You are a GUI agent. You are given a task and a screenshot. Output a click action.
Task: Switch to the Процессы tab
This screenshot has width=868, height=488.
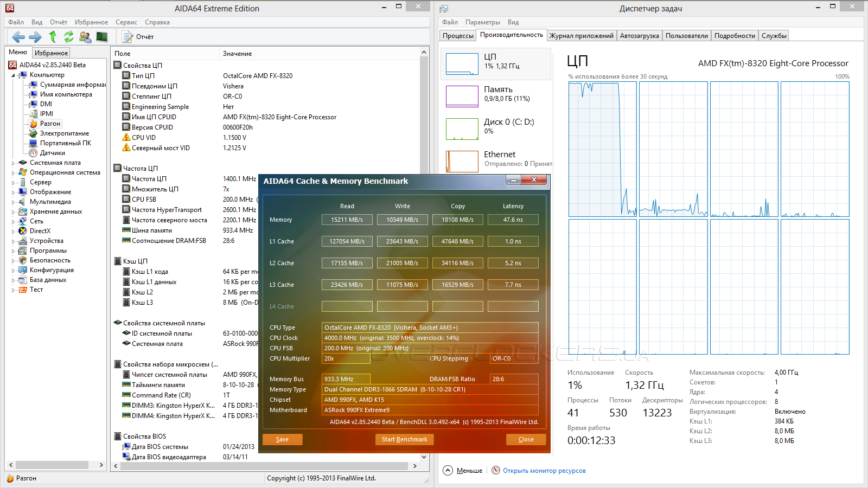[x=458, y=36]
